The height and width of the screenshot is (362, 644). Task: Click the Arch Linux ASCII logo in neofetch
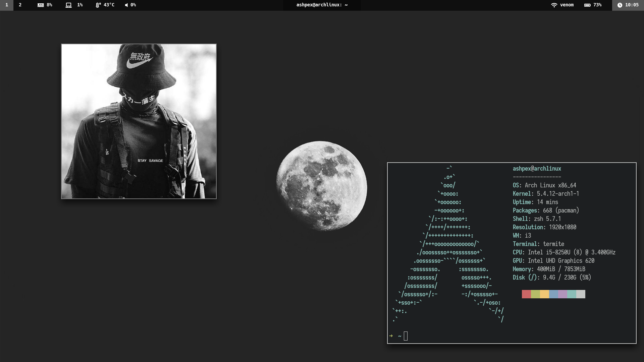(446, 245)
